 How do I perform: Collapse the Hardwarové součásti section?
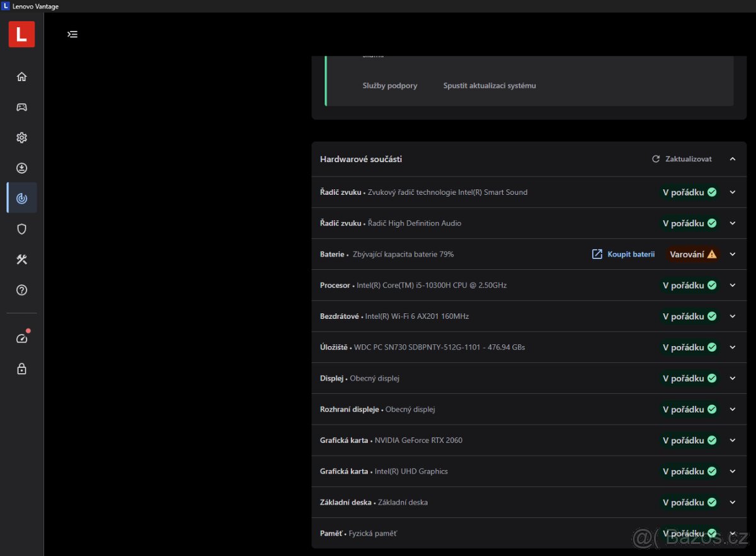(732, 159)
